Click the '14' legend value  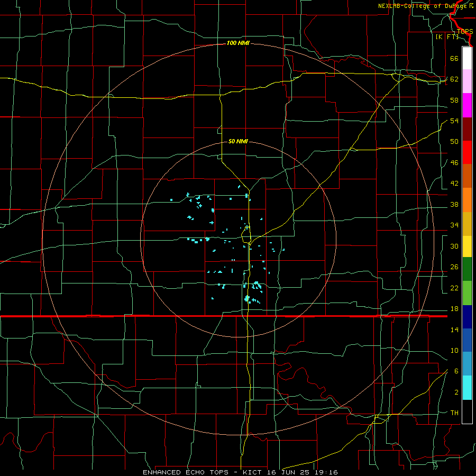tap(454, 330)
